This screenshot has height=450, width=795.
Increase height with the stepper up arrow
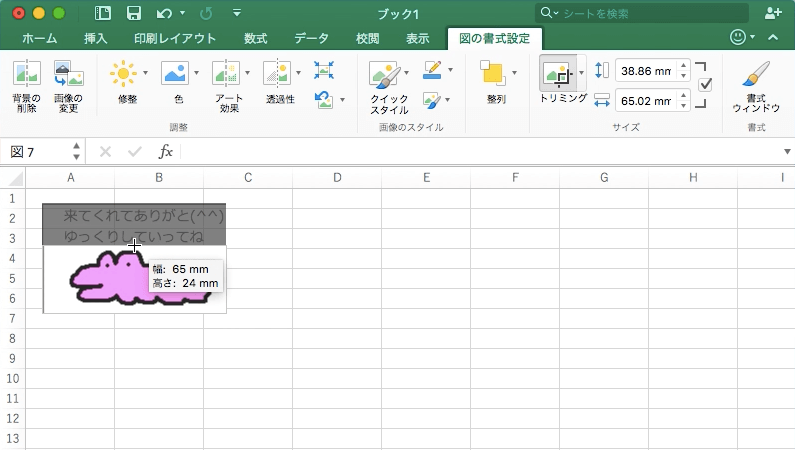683,65
